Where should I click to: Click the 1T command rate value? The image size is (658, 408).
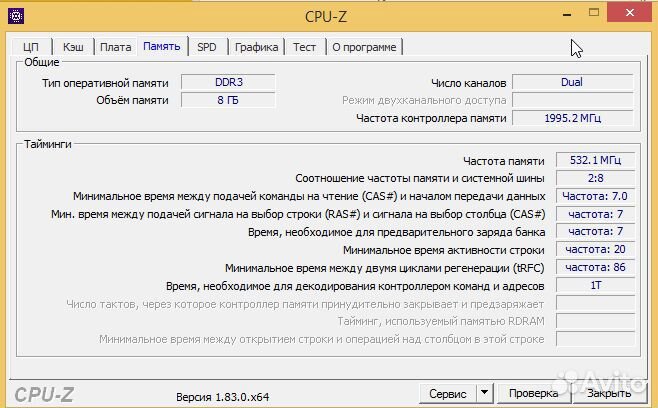(595, 285)
